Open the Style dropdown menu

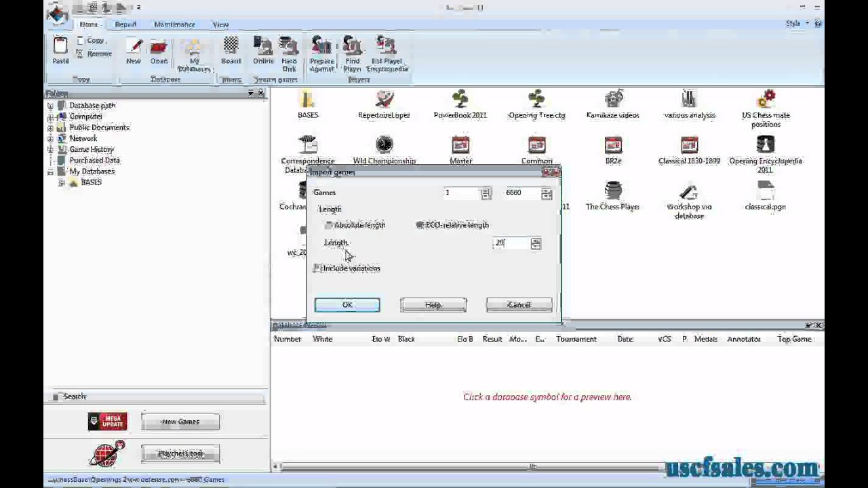coord(797,24)
